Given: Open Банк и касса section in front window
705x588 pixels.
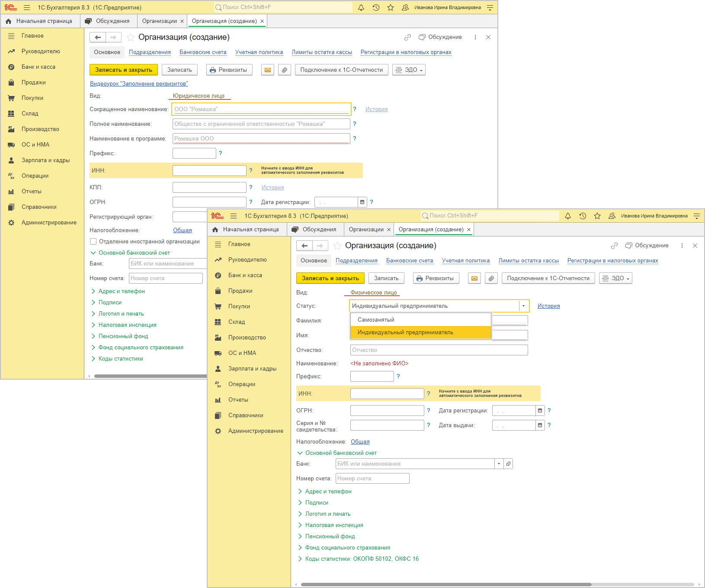Looking at the screenshot, I should point(245,275).
